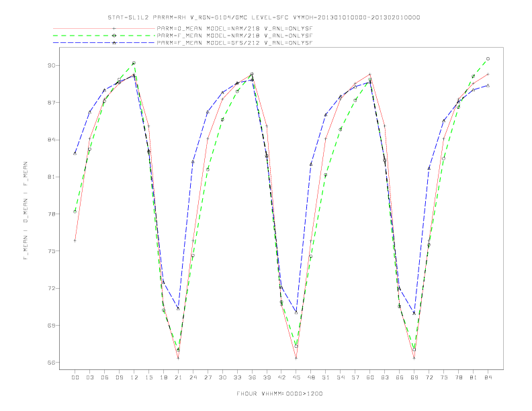532x411 pixels.
Task: Click x-axis forecast hour label 09
Action: (119, 377)
